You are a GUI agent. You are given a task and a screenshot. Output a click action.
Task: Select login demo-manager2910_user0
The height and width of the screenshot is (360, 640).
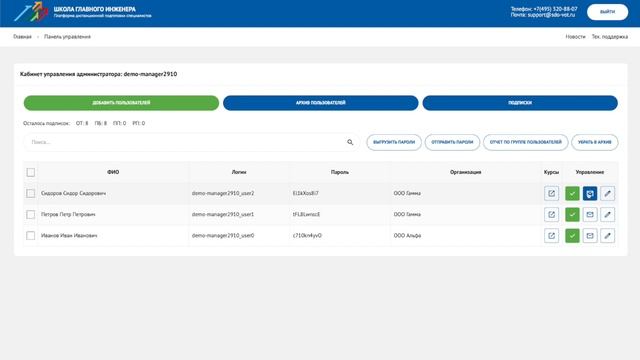(x=223, y=236)
